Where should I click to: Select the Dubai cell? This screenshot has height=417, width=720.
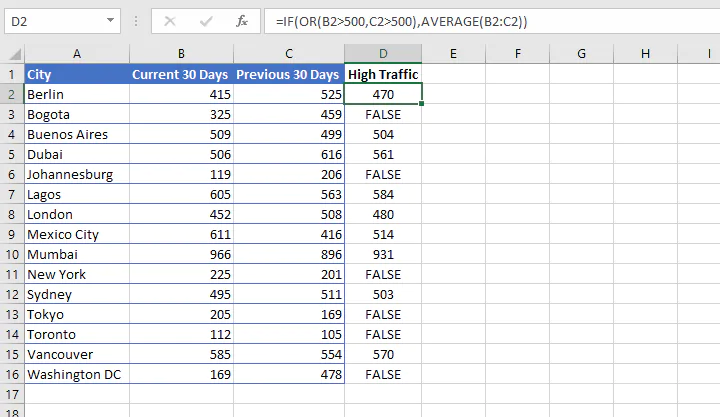(77, 154)
